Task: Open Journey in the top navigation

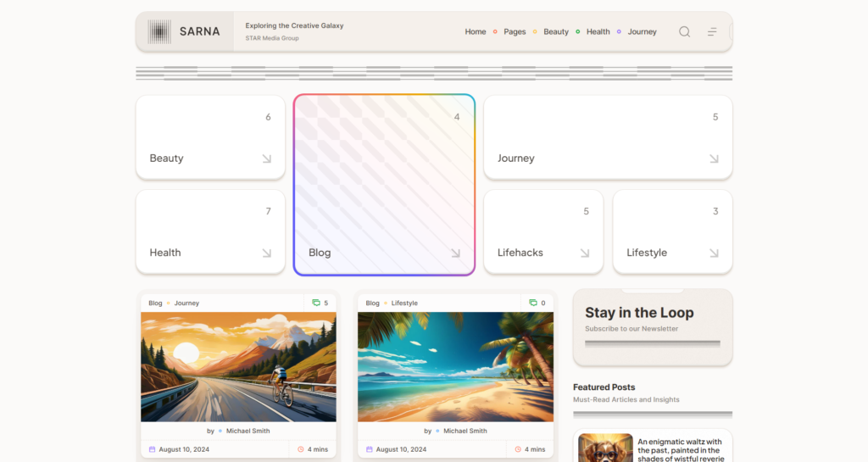Action: click(x=643, y=31)
